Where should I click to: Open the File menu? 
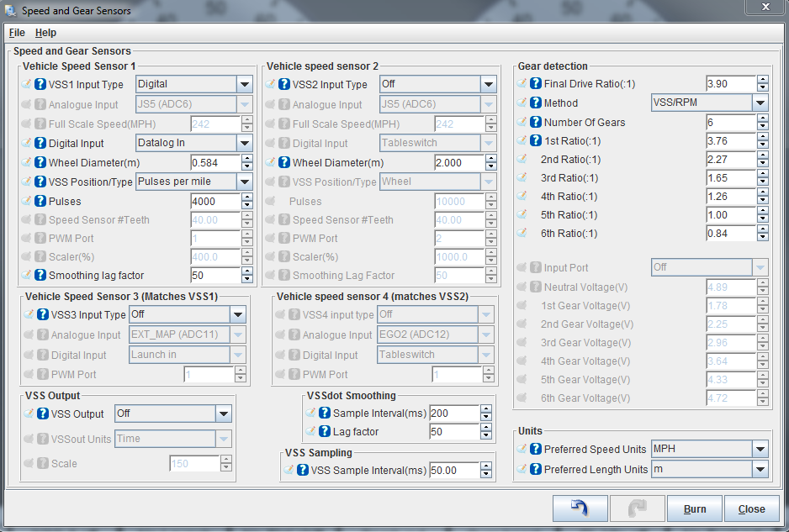point(17,33)
